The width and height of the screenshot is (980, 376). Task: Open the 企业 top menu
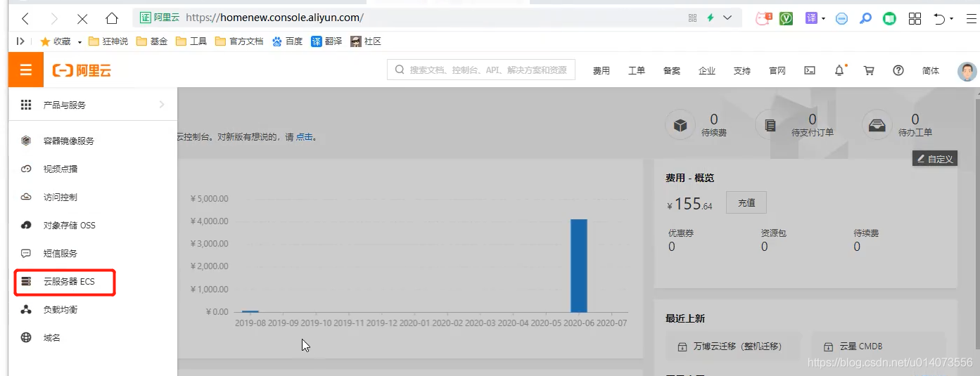706,70
